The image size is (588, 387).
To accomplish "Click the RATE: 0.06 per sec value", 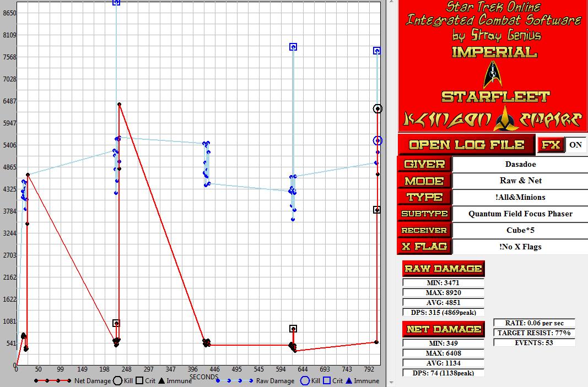I will pos(534,323).
